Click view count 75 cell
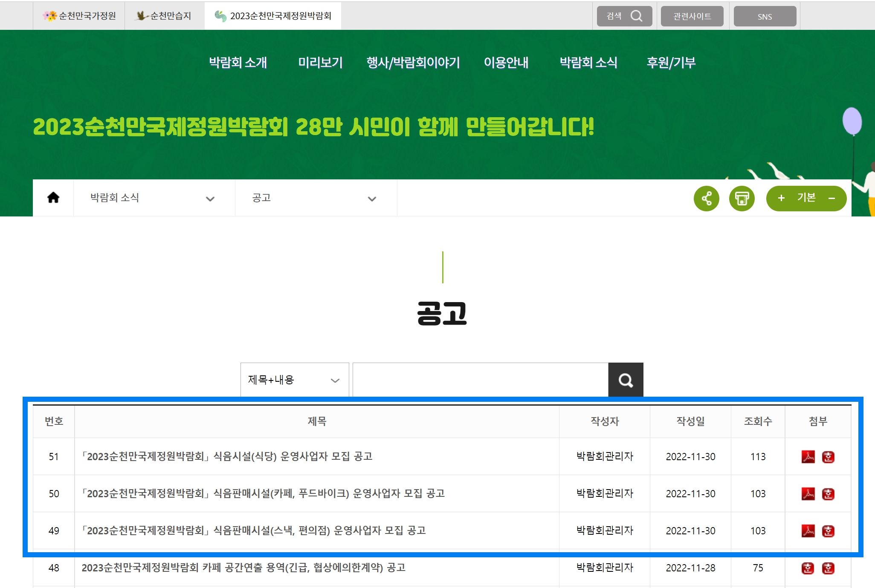Viewport: 875px width, 588px height. coord(758,568)
